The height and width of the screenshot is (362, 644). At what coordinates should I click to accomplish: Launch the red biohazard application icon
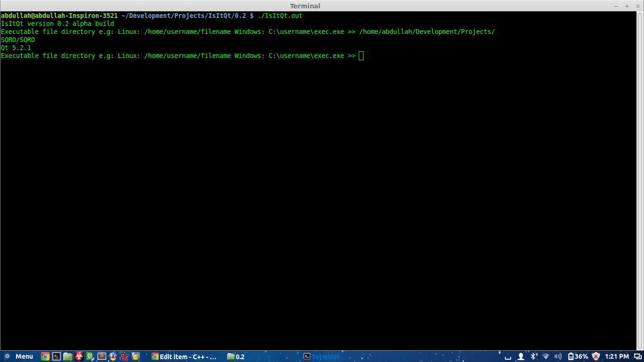pyautogui.click(x=79, y=356)
